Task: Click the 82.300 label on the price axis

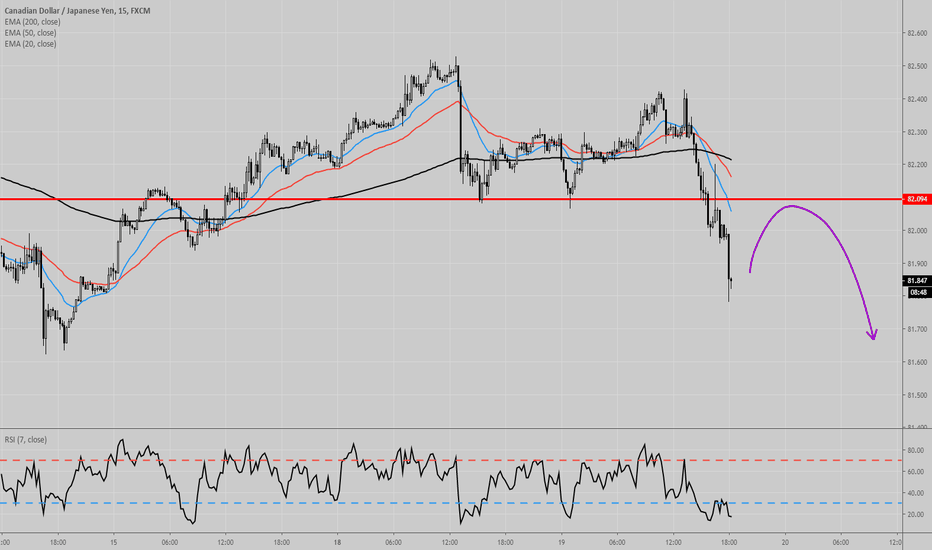Action: coord(915,132)
